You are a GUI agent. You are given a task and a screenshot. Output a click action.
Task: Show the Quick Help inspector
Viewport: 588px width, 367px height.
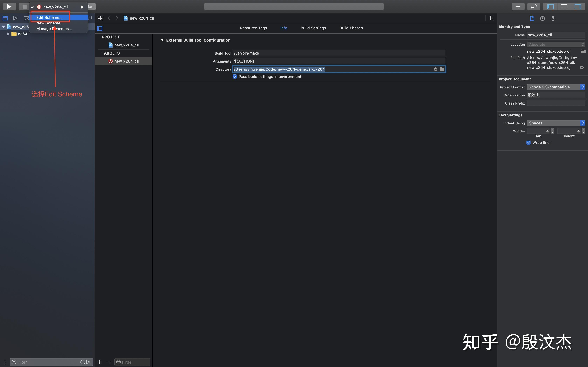pyautogui.click(x=553, y=19)
